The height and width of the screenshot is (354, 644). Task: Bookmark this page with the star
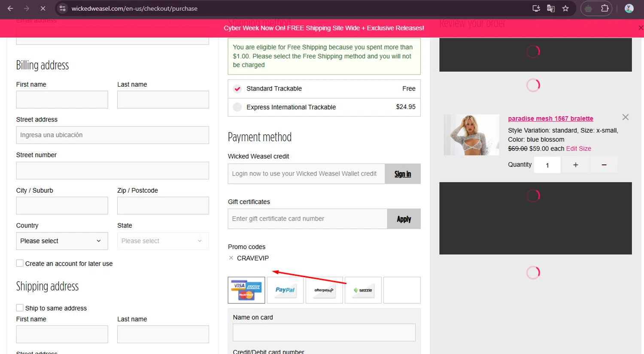[565, 9]
